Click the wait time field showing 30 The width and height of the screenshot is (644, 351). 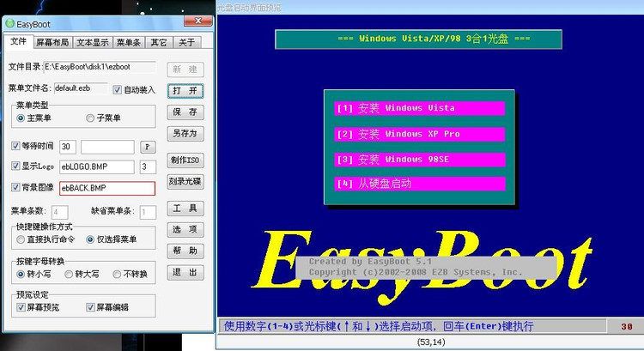click(68, 147)
